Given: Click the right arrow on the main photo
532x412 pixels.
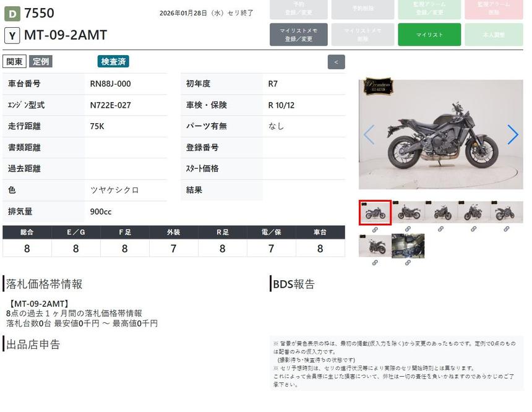Looking at the screenshot, I should pos(512,134).
